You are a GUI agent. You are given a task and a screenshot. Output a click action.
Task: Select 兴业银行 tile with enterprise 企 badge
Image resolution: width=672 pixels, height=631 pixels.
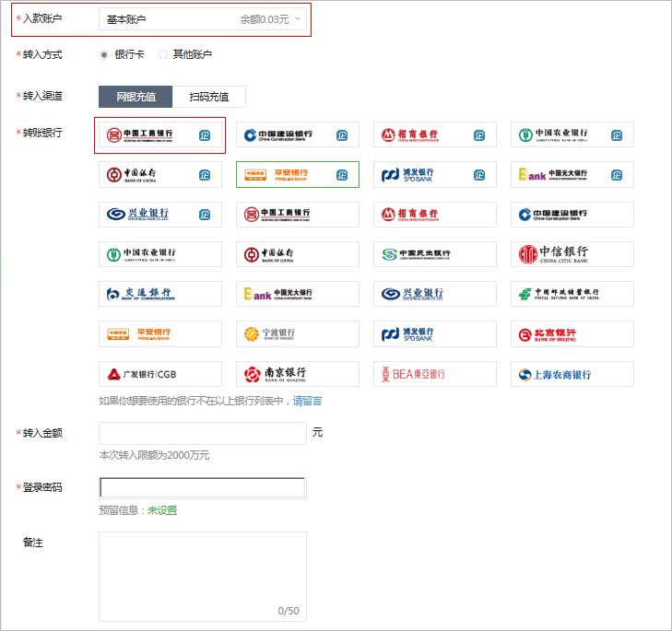159,215
